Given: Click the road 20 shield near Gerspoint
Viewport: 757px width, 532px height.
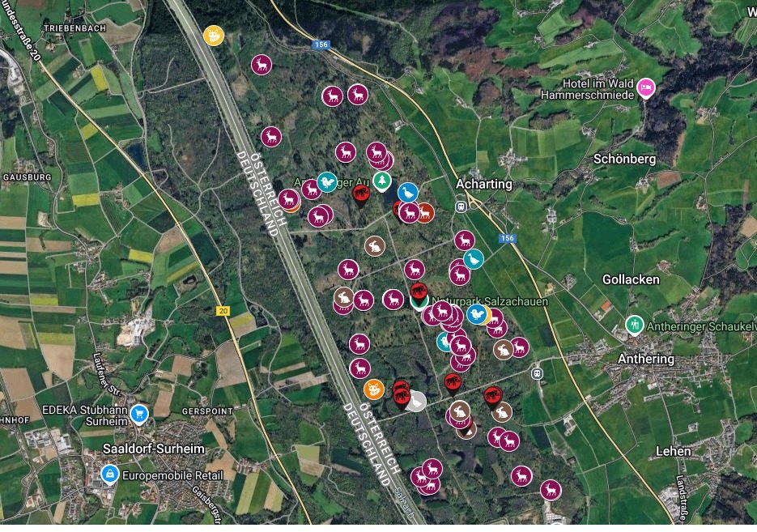Looking at the screenshot, I should coord(223,311).
